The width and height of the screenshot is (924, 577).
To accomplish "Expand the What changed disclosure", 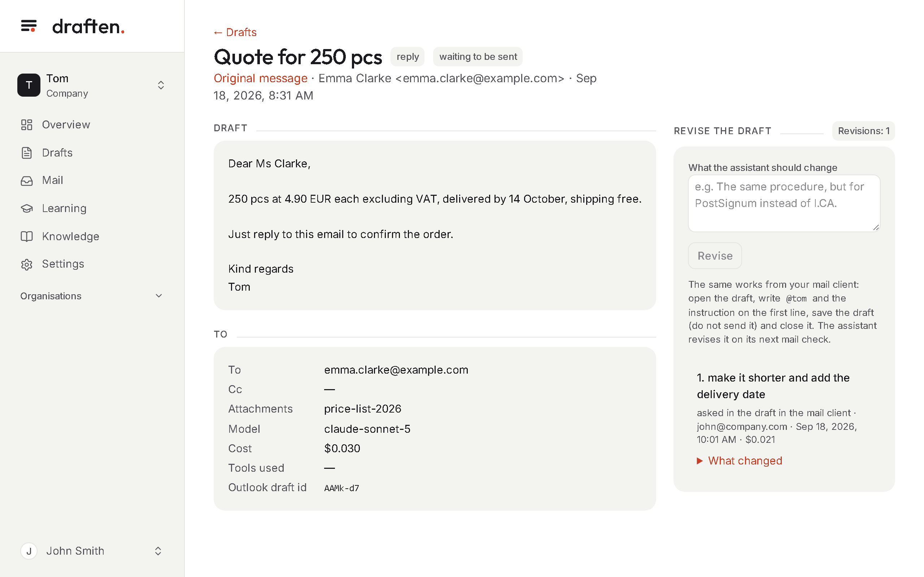I will pos(739,461).
